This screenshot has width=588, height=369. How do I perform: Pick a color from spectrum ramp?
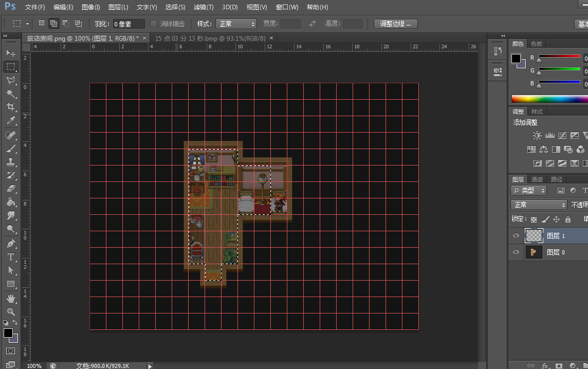550,99
